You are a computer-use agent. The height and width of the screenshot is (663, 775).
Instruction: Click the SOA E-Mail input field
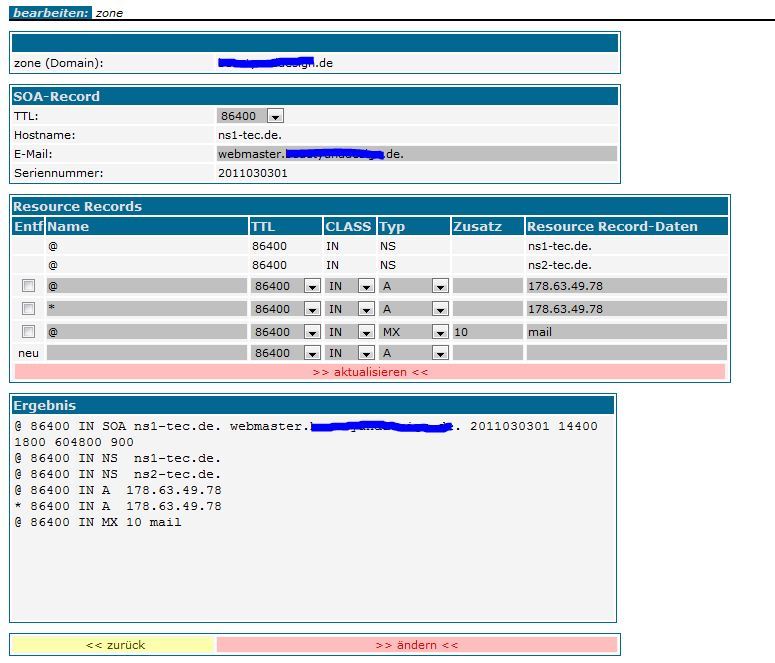(416, 154)
